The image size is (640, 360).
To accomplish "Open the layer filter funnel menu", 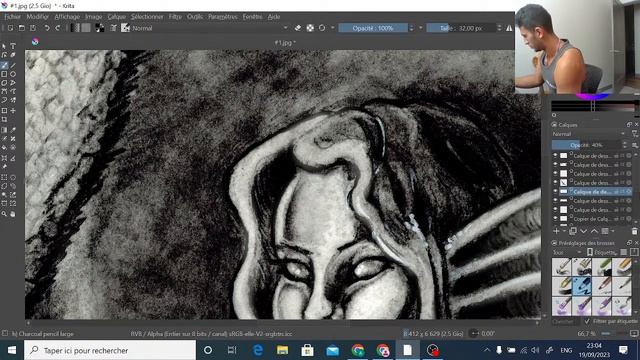I will pyautogui.click(x=635, y=134).
